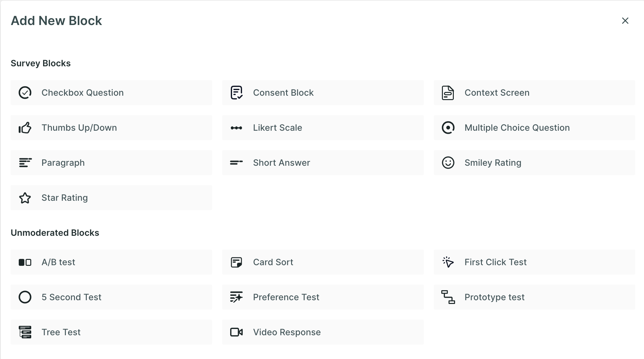Add a Context Screen block
Image resolution: width=644 pixels, height=359 pixels.
534,93
